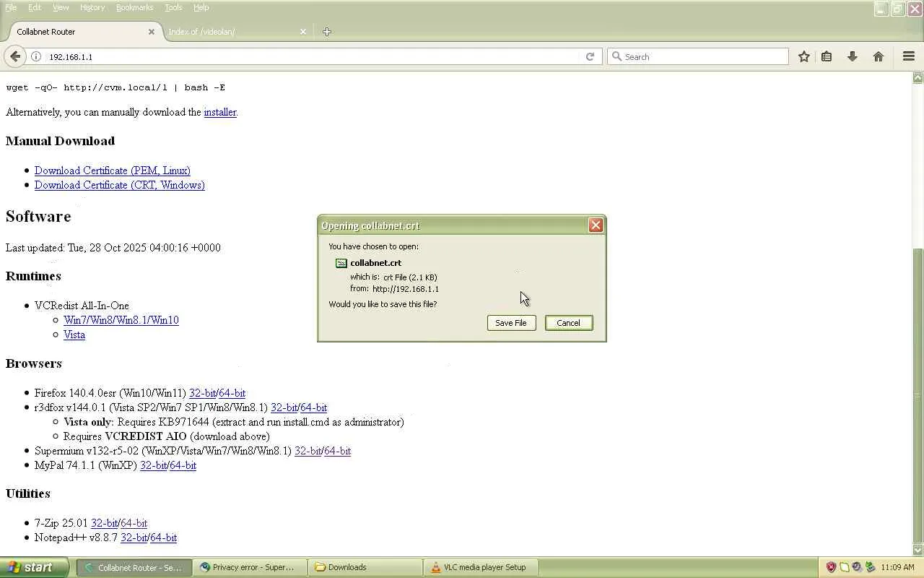Download Supermium 64-bit build
Viewport: 924px width, 578px height.
point(338,451)
